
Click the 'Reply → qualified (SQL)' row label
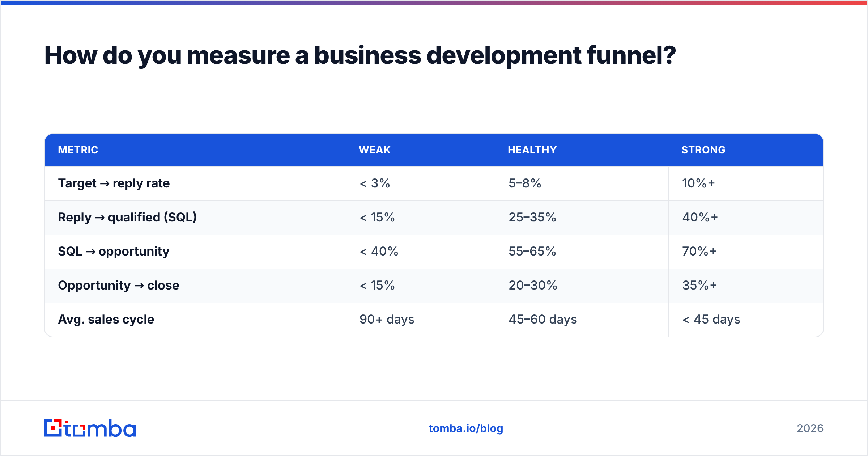127,218
